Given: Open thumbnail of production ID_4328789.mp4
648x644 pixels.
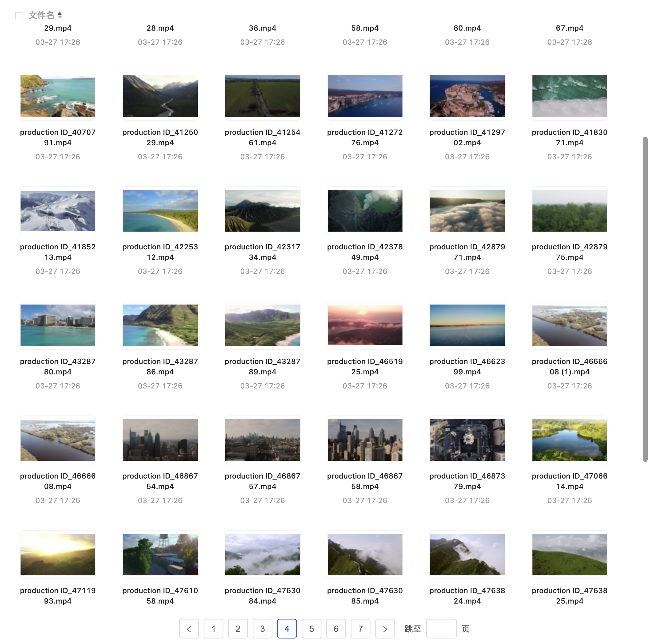Looking at the screenshot, I should [262, 325].
